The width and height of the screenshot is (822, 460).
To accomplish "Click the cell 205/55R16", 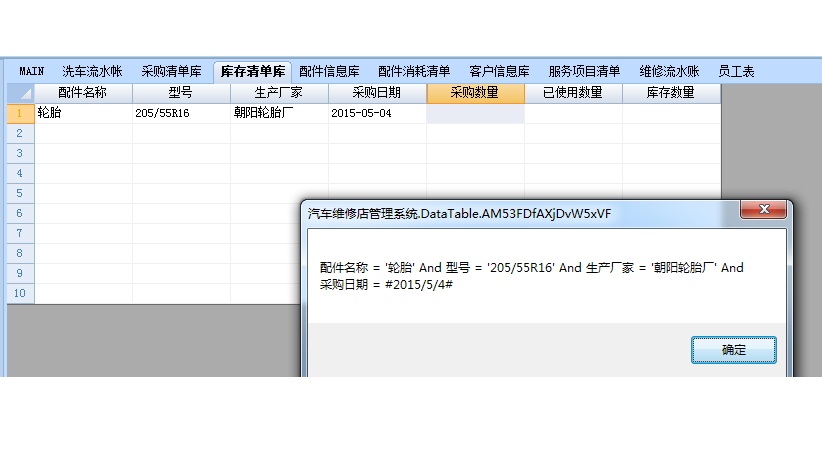I will click(x=181, y=113).
